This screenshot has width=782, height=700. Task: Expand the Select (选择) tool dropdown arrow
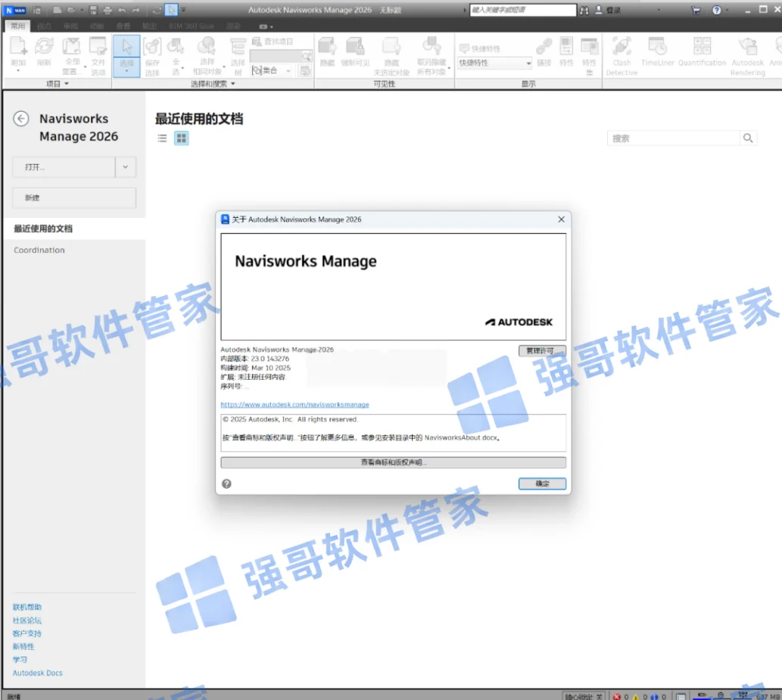pos(126,72)
